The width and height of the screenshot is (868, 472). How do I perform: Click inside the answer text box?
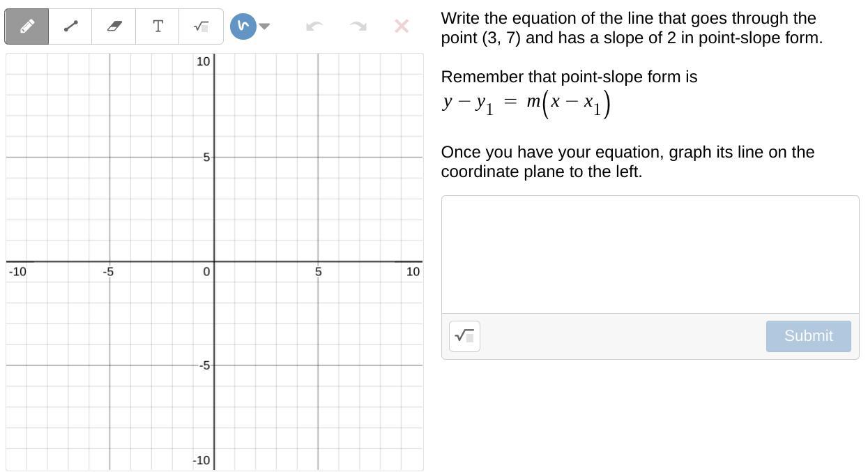(x=650, y=254)
